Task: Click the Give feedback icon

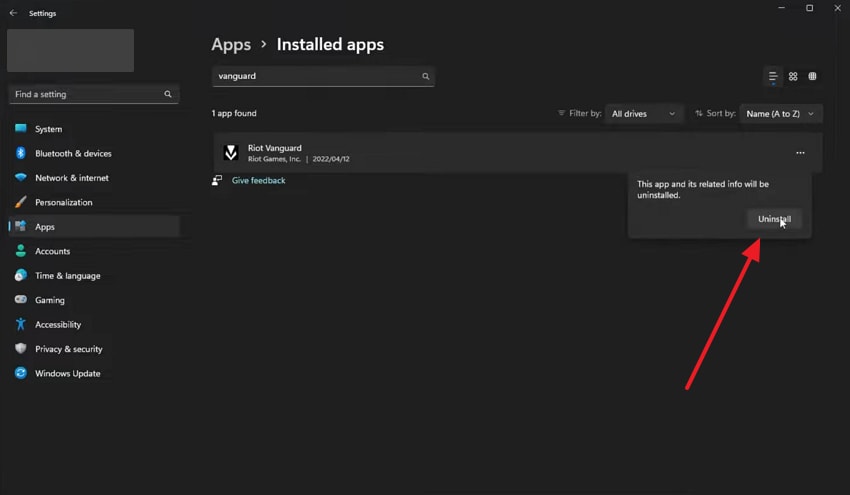Action: pyautogui.click(x=217, y=181)
